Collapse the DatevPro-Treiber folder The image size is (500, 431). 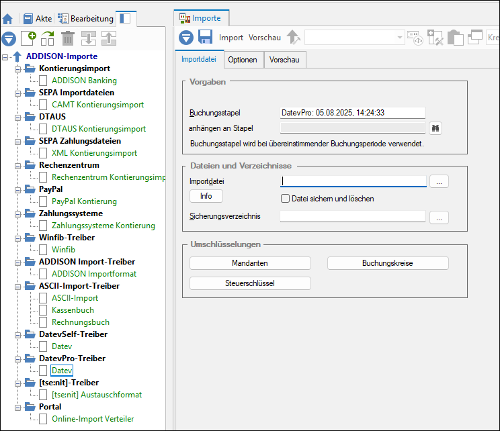pos(18,359)
